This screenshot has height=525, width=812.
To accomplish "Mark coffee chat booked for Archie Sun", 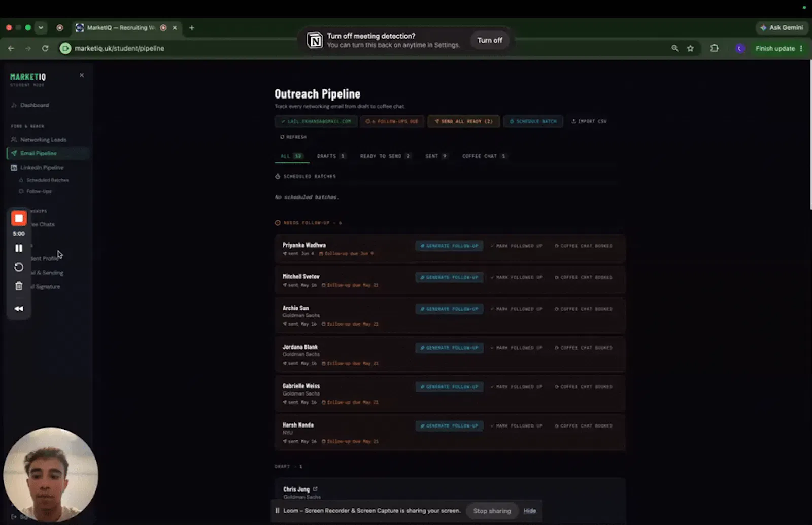I will pos(583,309).
